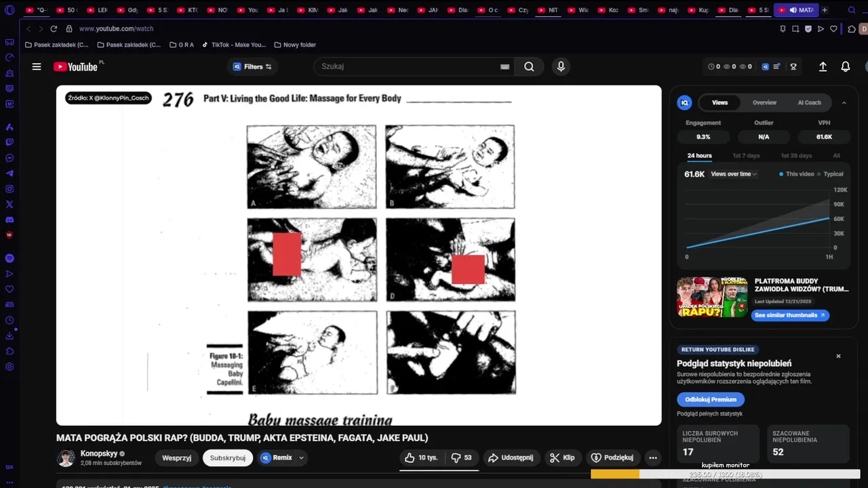Click the upload arrow icon
Image resolution: width=868 pixels, height=488 pixels.
[x=823, y=66]
